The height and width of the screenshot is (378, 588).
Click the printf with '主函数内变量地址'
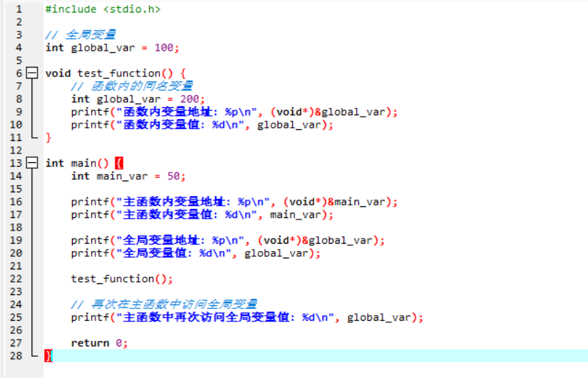(x=234, y=202)
